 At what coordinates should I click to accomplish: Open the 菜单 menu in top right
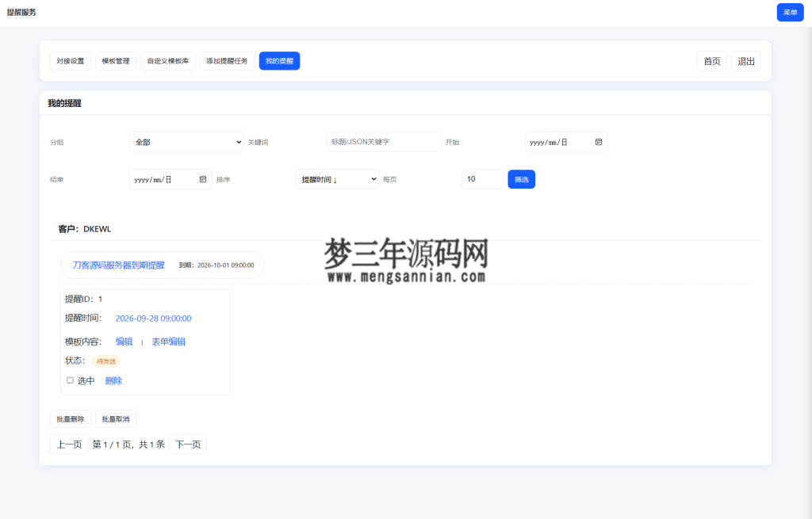coord(790,13)
